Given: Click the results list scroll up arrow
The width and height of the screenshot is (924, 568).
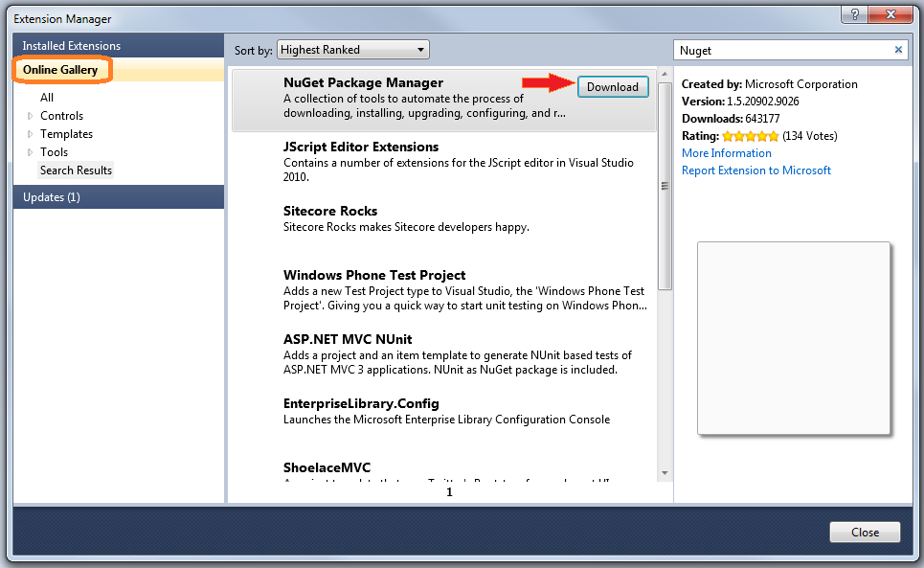Looking at the screenshot, I should [x=665, y=75].
